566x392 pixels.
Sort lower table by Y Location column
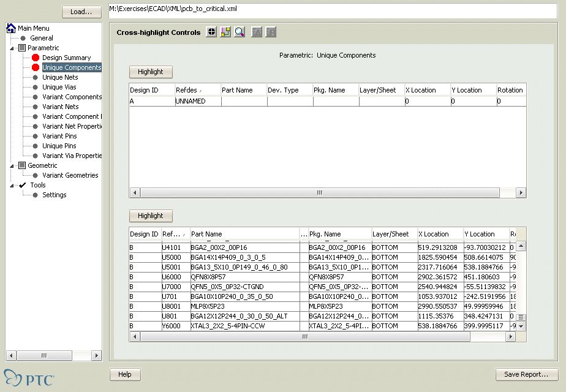point(486,234)
